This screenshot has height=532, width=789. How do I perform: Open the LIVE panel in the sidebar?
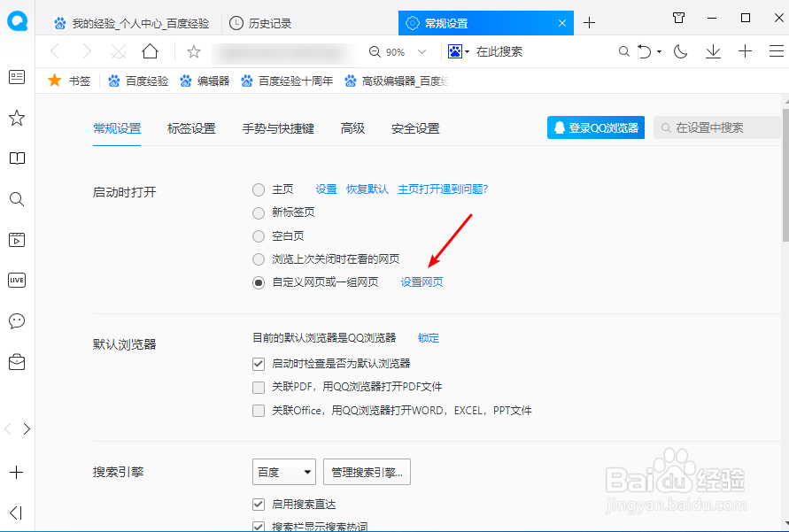(x=16, y=280)
